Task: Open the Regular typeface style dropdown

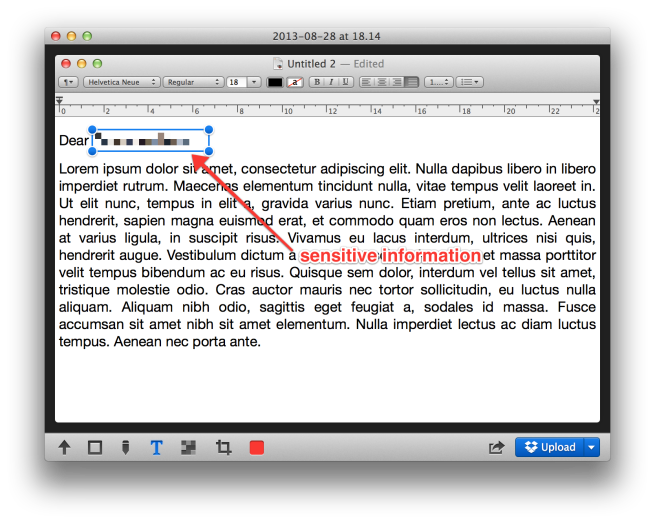Action: [x=194, y=82]
